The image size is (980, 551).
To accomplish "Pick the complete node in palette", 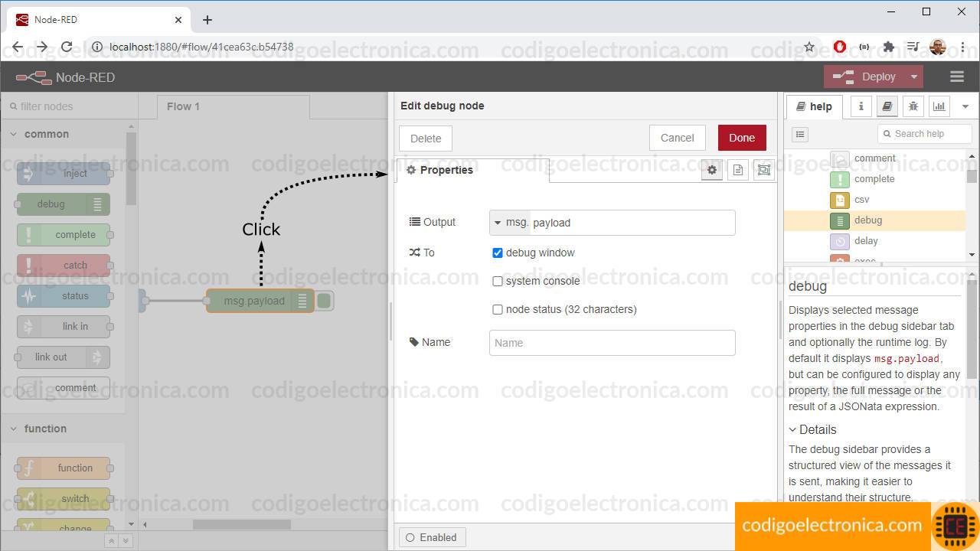I will [64, 235].
